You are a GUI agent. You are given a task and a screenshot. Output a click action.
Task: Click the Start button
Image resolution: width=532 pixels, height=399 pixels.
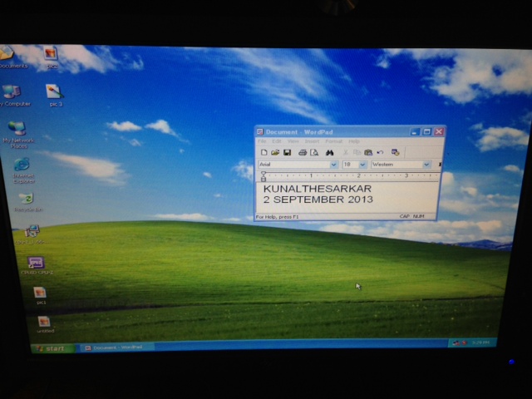pyautogui.click(x=52, y=348)
